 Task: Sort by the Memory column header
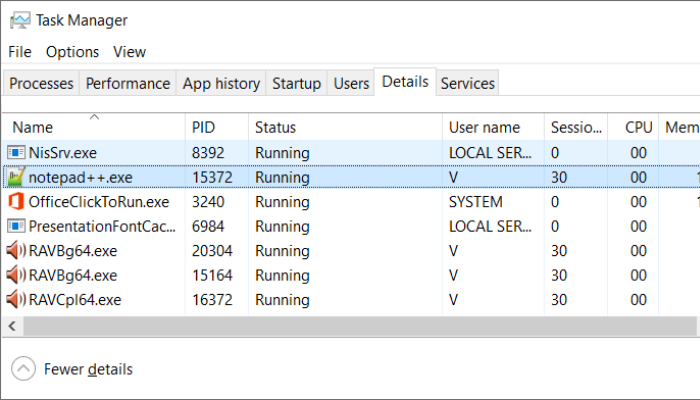point(679,127)
